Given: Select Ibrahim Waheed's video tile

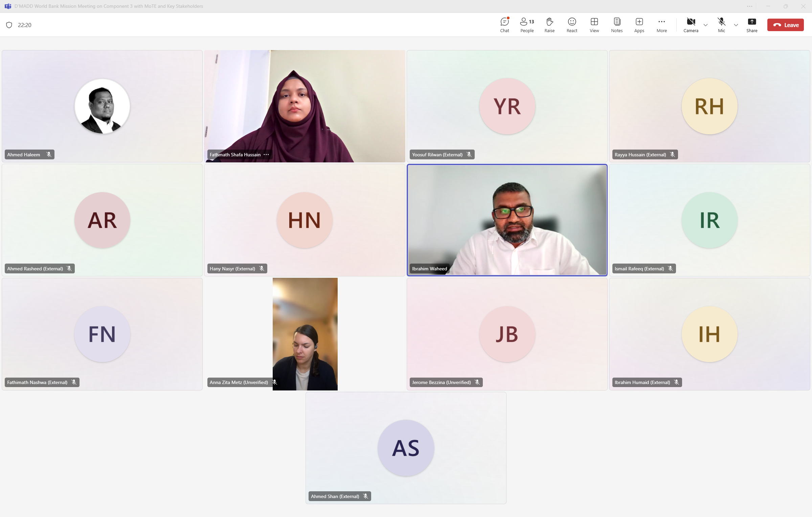Looking at the screenshot, I should pyautogui.click(x=507, y=220).
